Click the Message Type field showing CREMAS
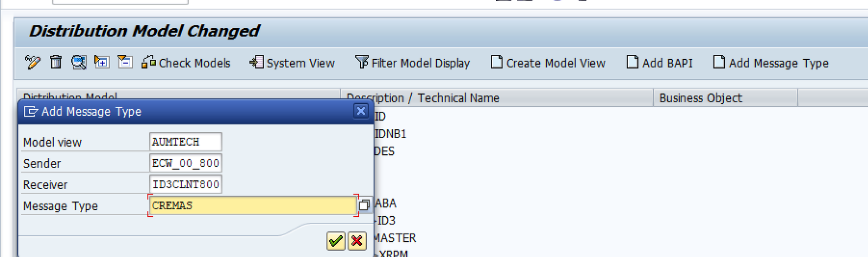This screenshot has width=868, height=257. click(x=252, y=206)
